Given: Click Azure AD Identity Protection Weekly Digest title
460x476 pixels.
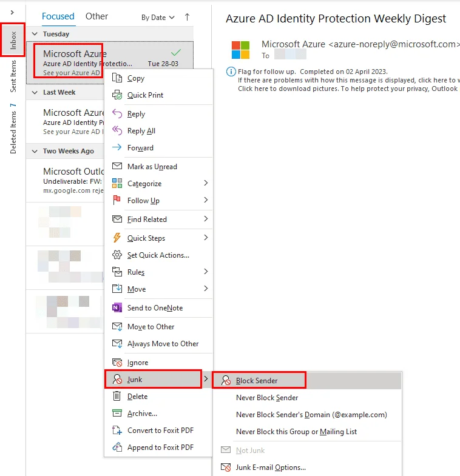Looking at the screenshot, I should pos(336,19).
